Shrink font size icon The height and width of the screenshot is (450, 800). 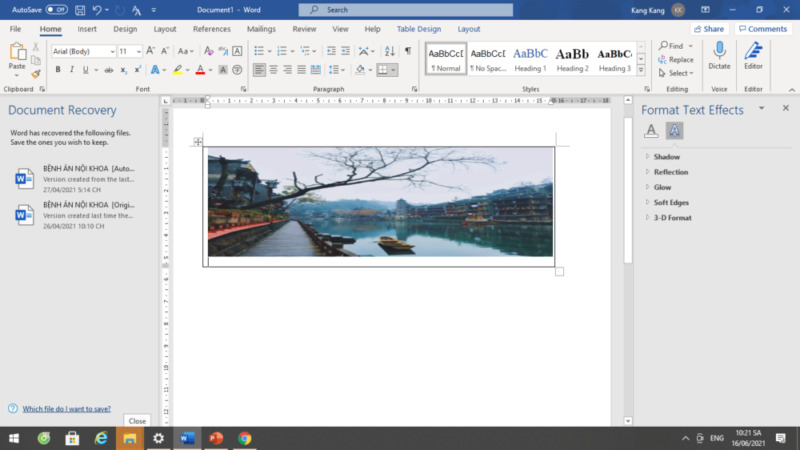click(164, 51)
